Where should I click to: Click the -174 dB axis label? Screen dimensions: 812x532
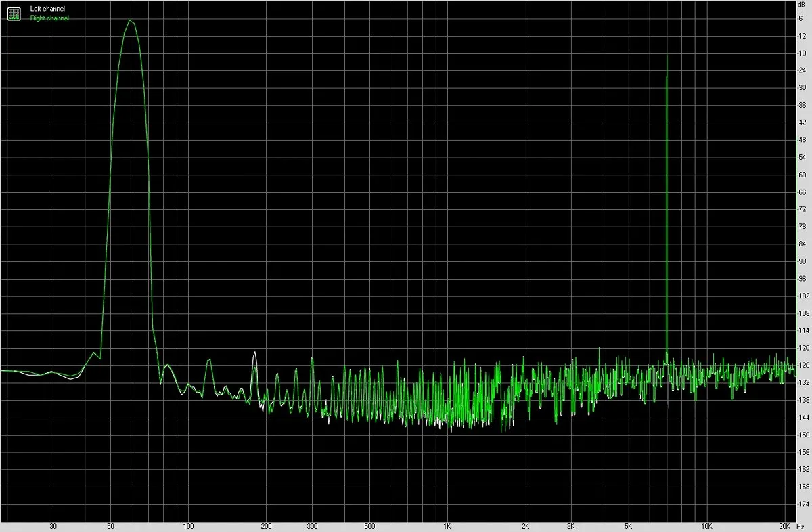click(x=803, y=504)
